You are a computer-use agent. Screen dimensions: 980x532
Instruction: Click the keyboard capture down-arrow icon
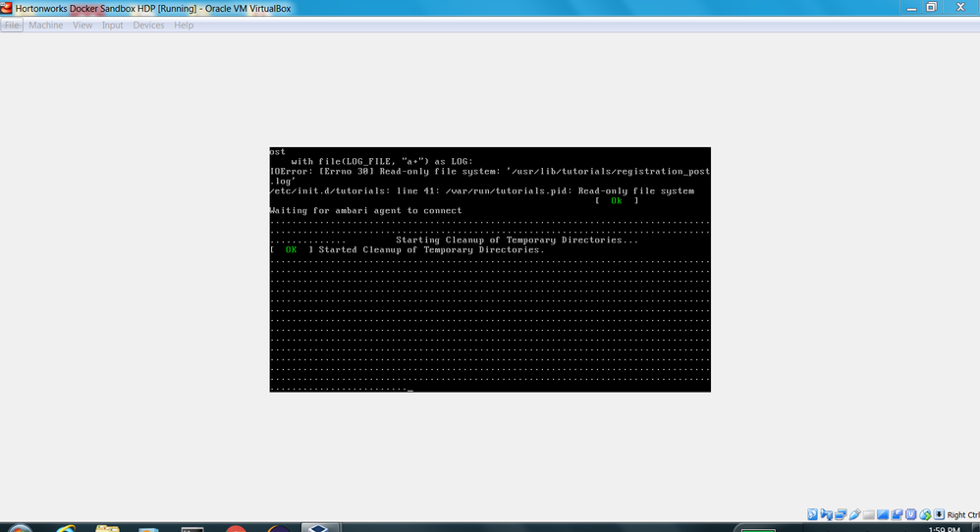tap(940, 514)
